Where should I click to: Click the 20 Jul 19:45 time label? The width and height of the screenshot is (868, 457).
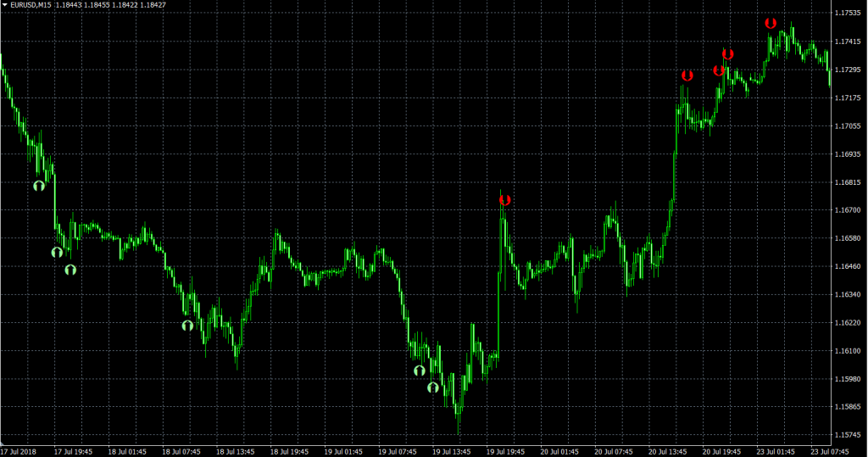722,451
